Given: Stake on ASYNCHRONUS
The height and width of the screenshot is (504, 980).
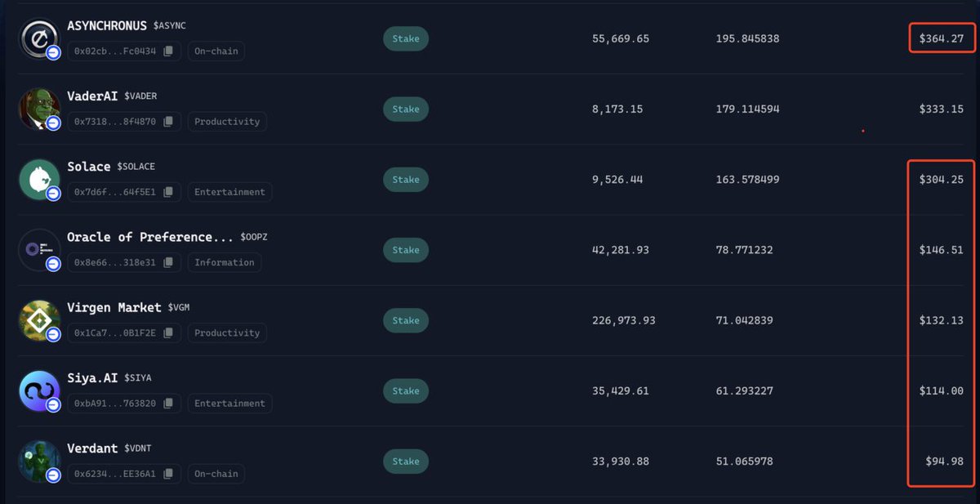Looking at the screenshot, I should click(x=406, y=38).
